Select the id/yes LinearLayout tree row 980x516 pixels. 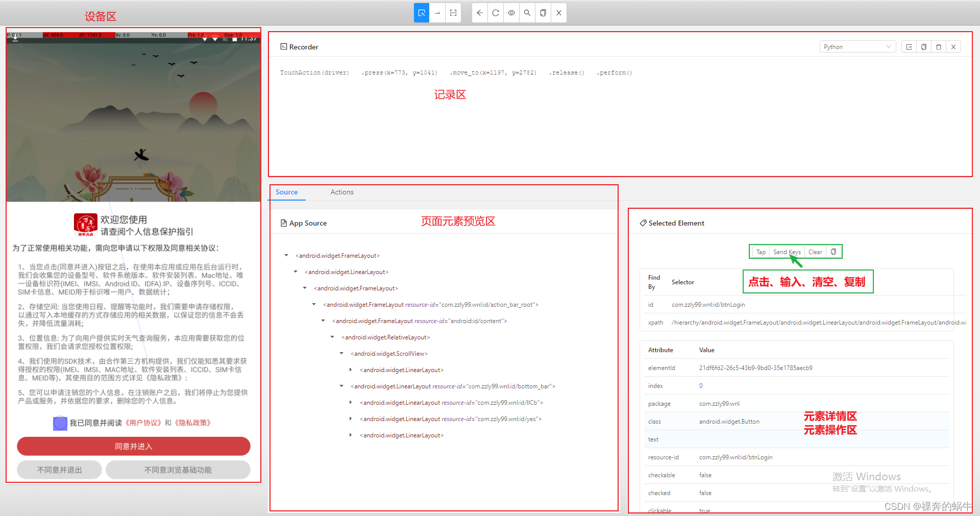coord(451,419)
